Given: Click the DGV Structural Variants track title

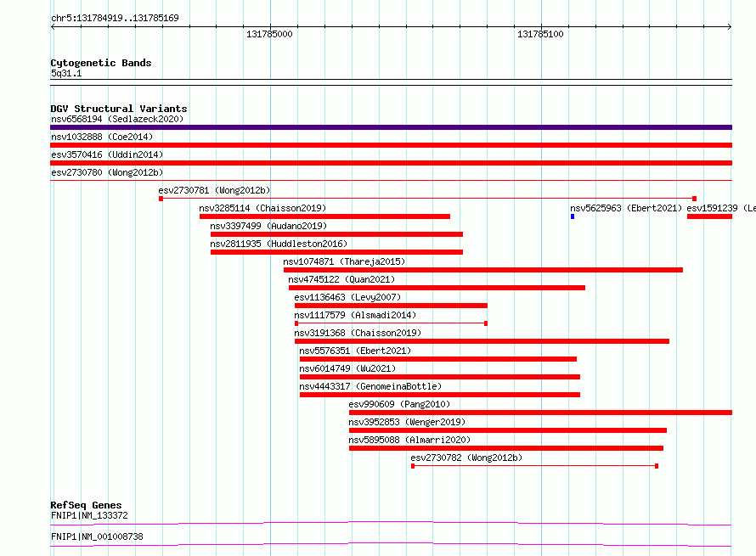Looking at the screenshot, I should (x=119, y=109).
